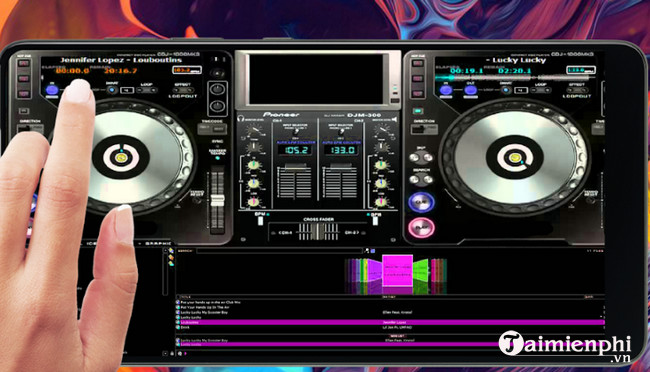650x372 pixels.
Task: Click the small icon right of search field
Action: click(367, 251)
